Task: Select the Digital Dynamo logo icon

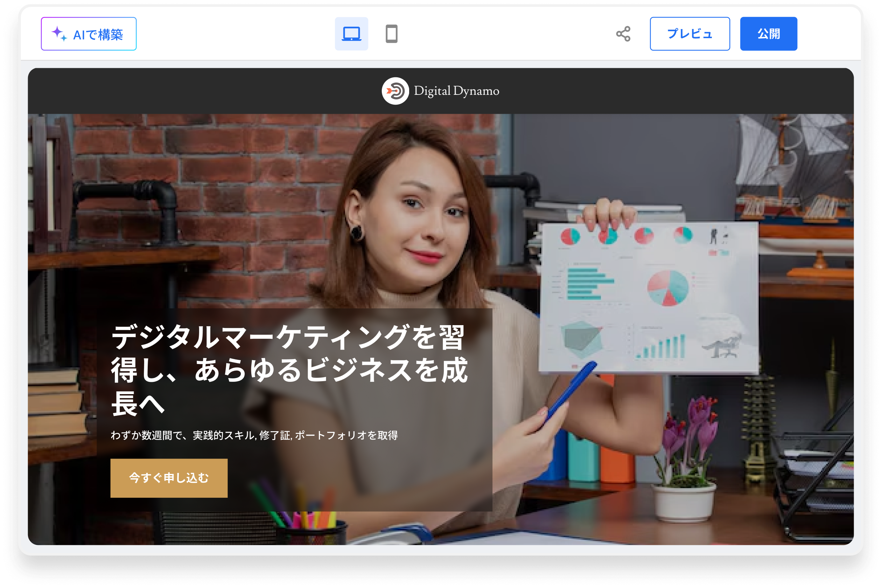Action: [x=395, y=91]
